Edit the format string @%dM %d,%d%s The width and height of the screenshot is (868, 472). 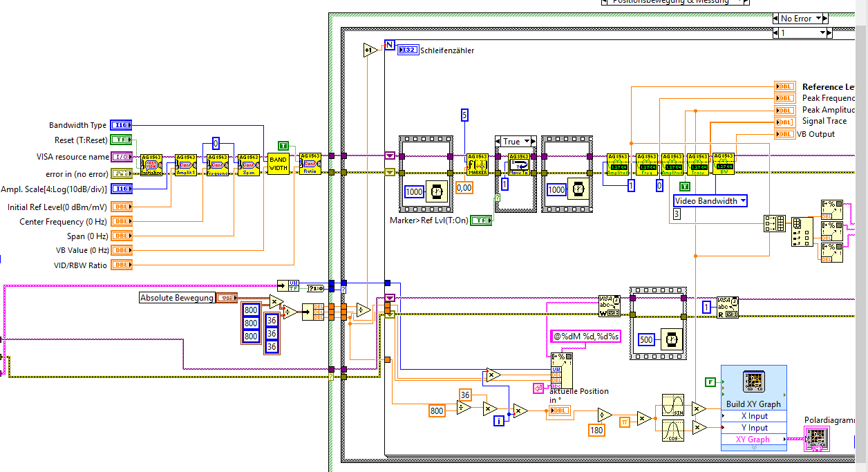[586, 337]
